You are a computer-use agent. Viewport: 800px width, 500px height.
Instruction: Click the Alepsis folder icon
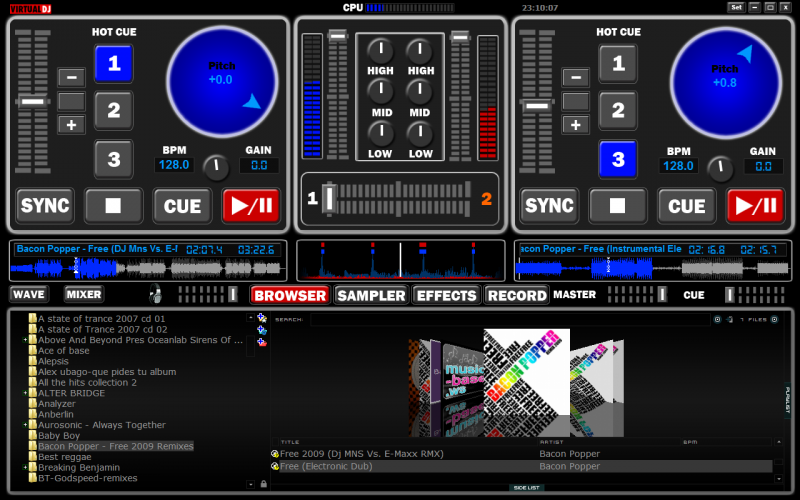pyautogui.click(x=33, y=361)
